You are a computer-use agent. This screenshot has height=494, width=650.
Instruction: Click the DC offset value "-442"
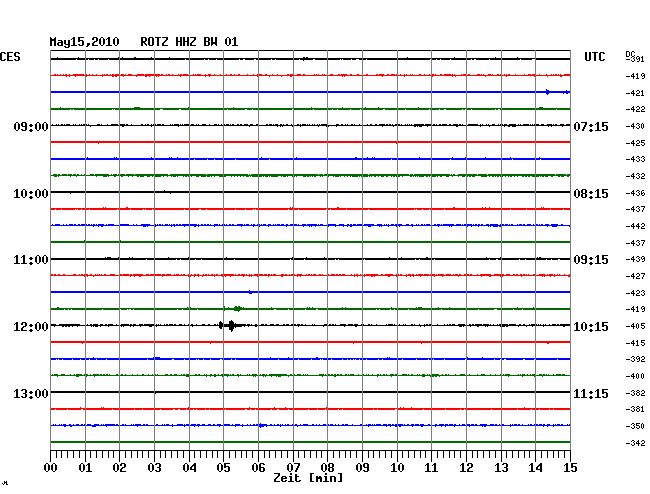click(x=635, y=226)
